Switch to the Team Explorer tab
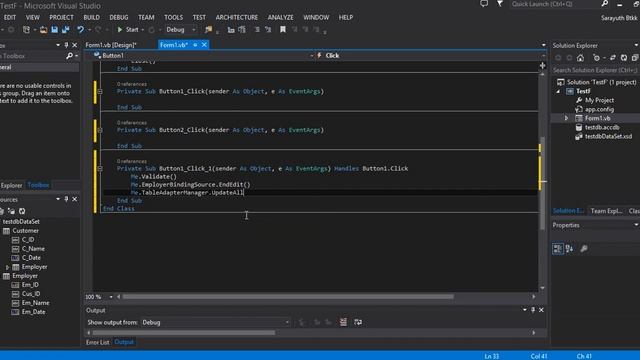640x360 pixels. (x=606, y=211)
